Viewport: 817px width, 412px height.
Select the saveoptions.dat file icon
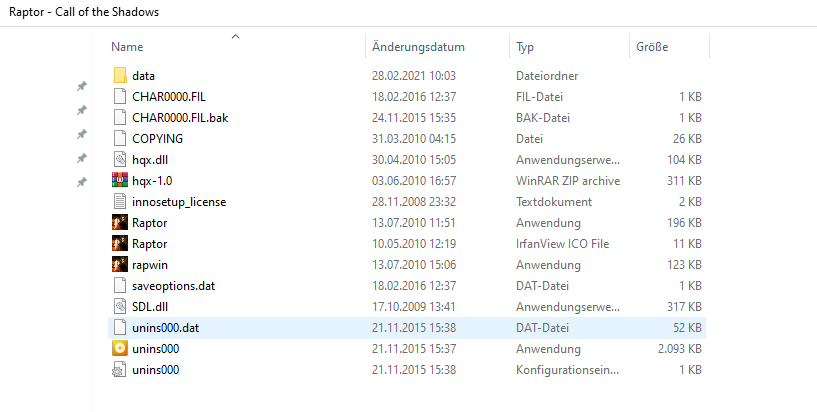120,285
